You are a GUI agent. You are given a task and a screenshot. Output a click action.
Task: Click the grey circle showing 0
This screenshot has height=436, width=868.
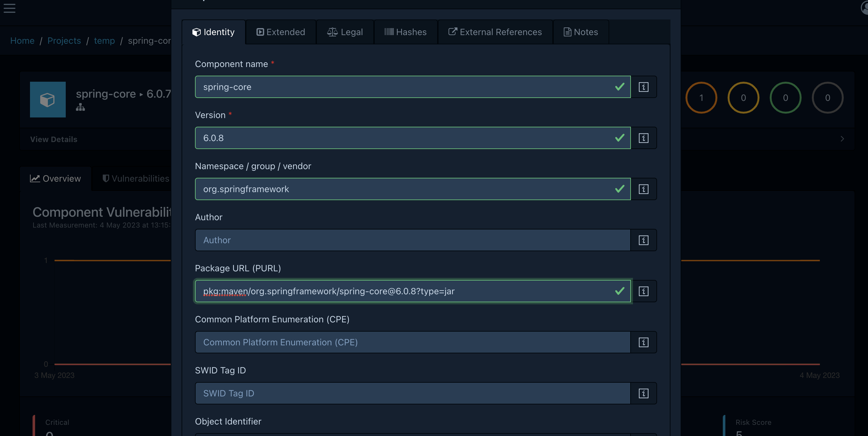pos(827,98)
